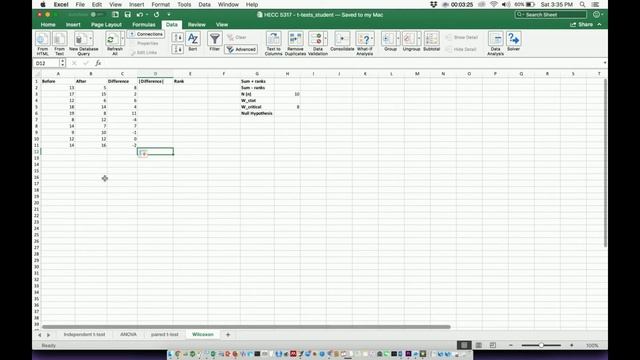Switch to Normal view in status bar
640x360 pixels.
(x=464, y=345)
